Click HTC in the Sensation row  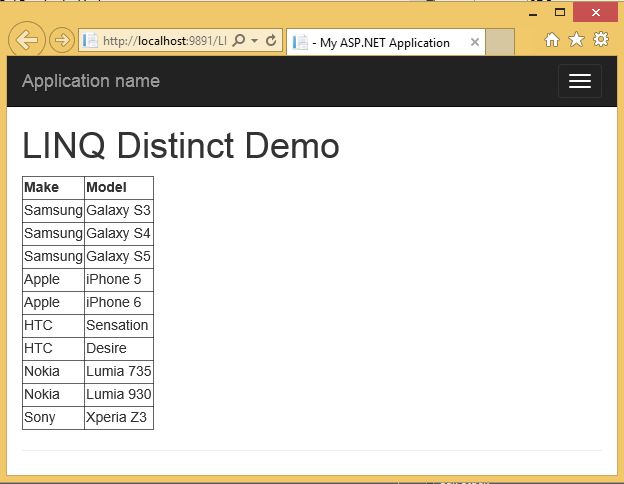point(53,326)
